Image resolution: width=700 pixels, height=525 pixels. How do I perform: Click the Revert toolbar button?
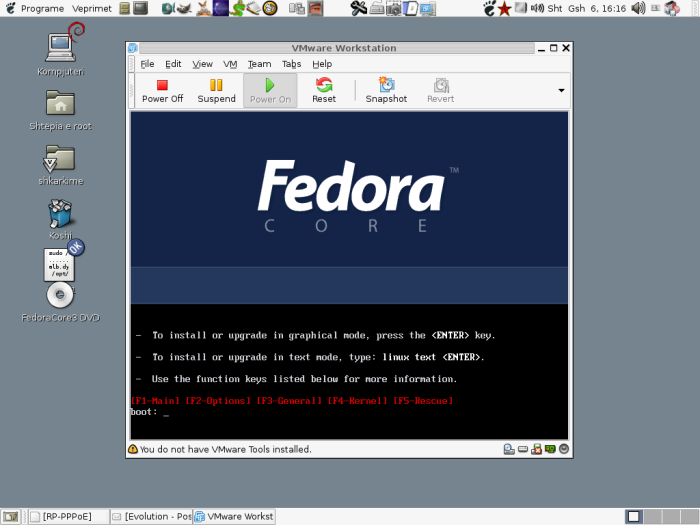[x=441, y=91]
